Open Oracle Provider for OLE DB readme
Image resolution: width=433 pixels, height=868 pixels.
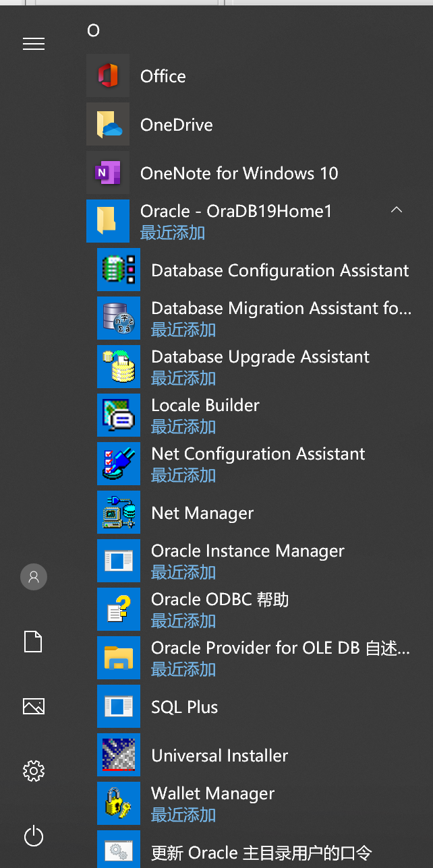pos(281,648)
